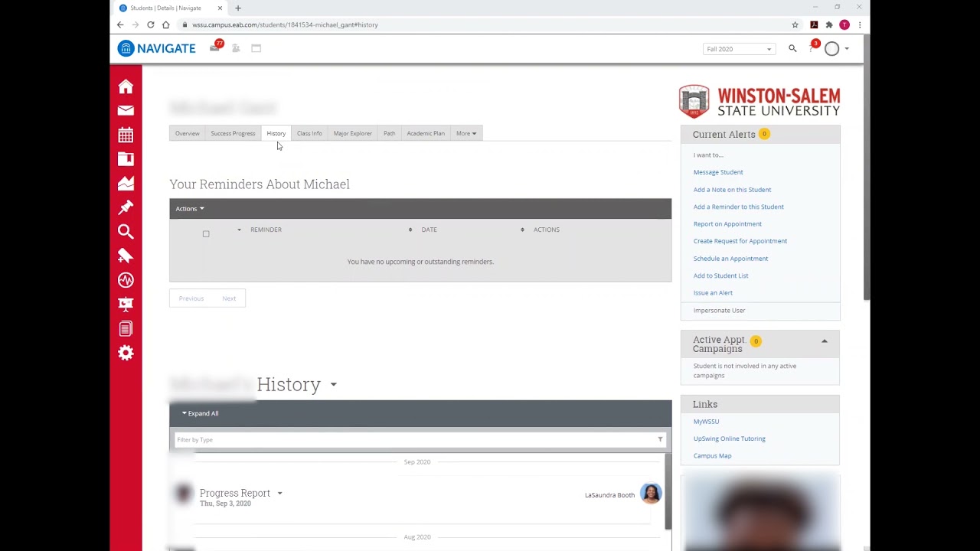Click the browser address bar URL
Image resolution: width=980 pixels, height=551 pixels.
click(x=285, y=24)
